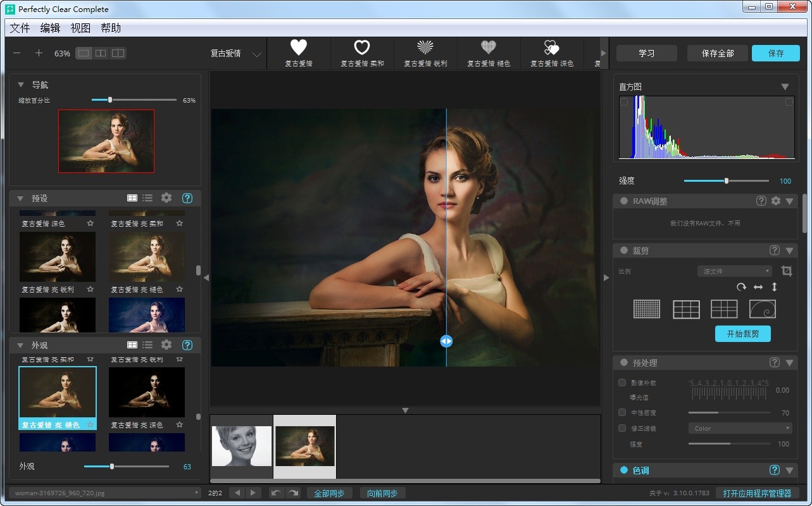The image size is (812, 506).
Task: Toggle the 色调 section off
Action: 624,470
